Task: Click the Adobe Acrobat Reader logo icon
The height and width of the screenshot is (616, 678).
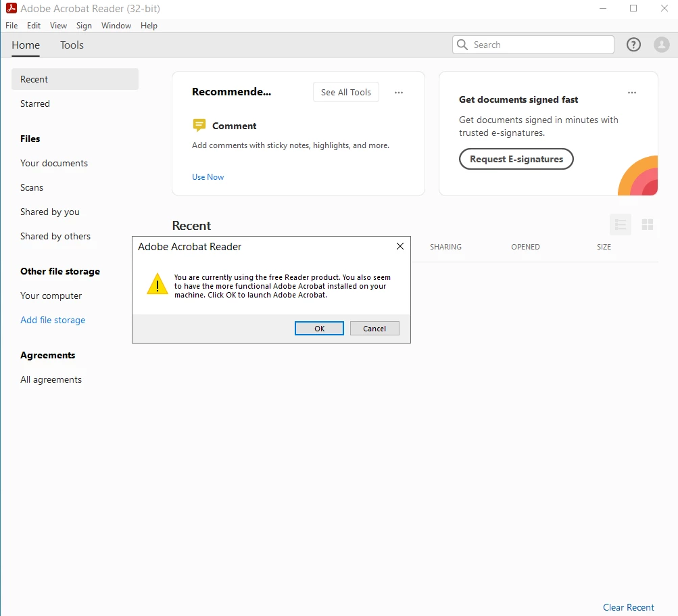Action: pyautogui.click(x=11, y=8)
